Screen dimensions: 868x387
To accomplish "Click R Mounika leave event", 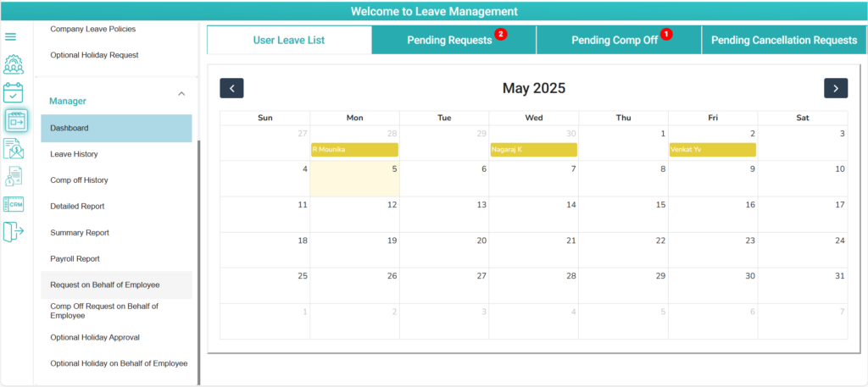I will (355, 150).
